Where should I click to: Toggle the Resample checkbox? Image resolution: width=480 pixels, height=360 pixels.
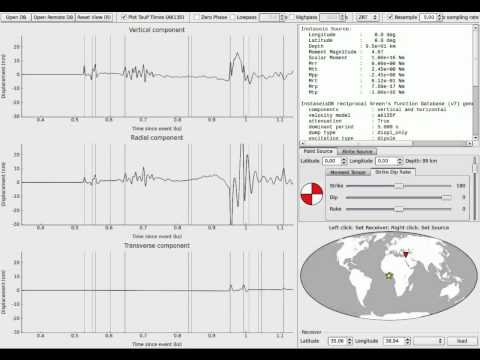coord(390,17)
